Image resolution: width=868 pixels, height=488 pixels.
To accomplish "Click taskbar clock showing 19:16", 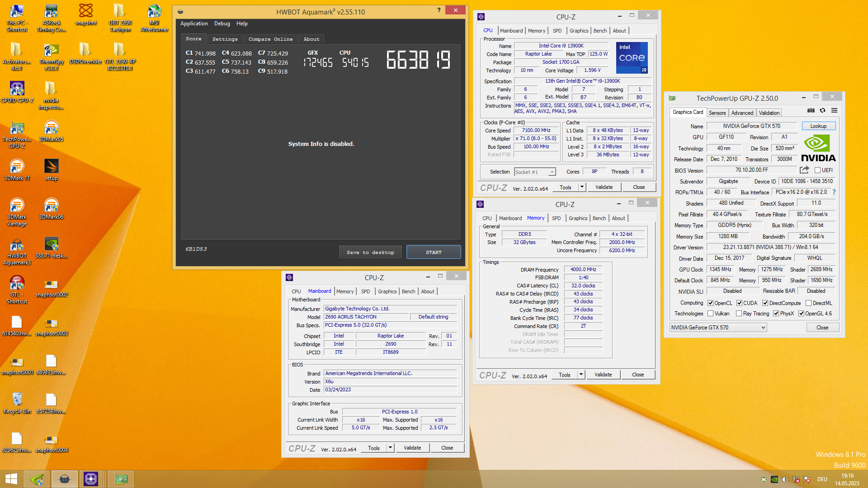I will coord(847,479).
